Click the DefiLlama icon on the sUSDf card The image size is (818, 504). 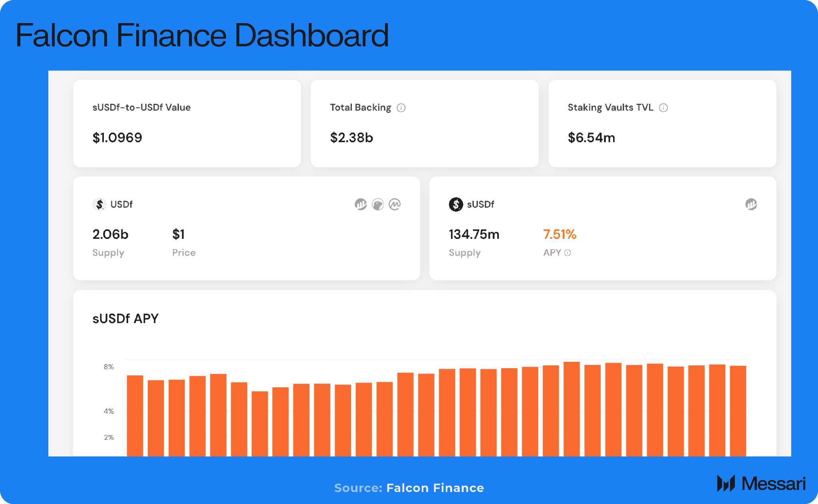[751, 204]
